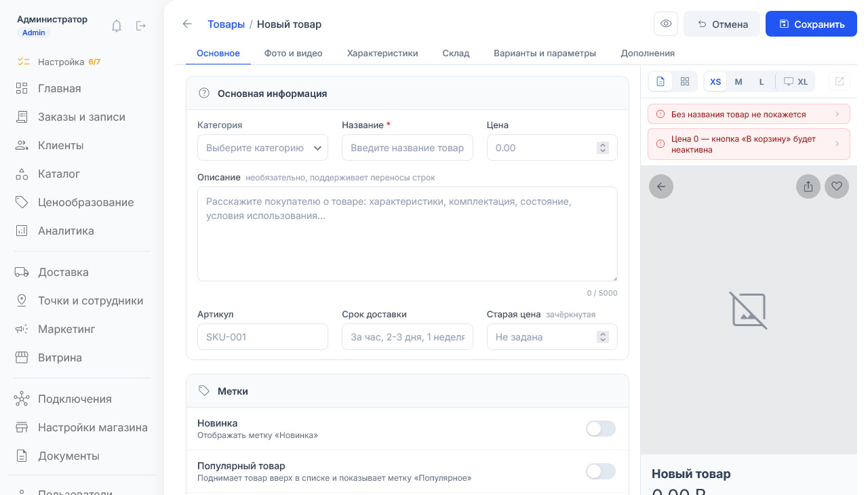Image resolution: width=868 pixels, height=495 pixels.
Task: Switch preview to single page view icon
Action: click(x=660, y=81)
